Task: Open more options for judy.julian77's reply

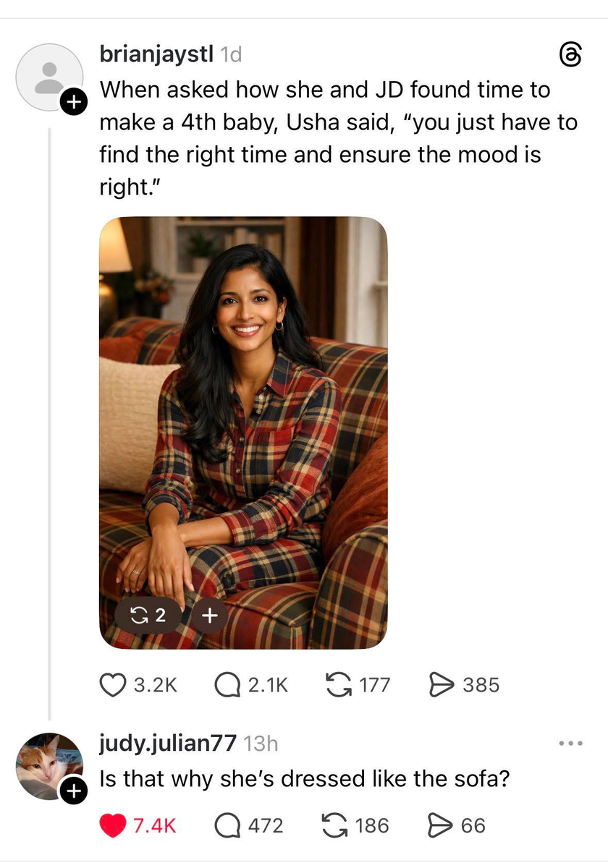Action: 570,744
